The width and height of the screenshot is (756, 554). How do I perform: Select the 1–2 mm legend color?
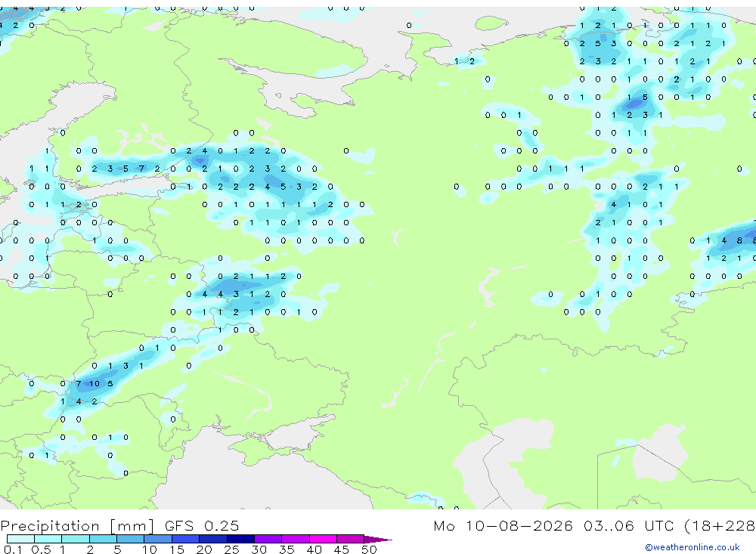[x=76, y=539]
